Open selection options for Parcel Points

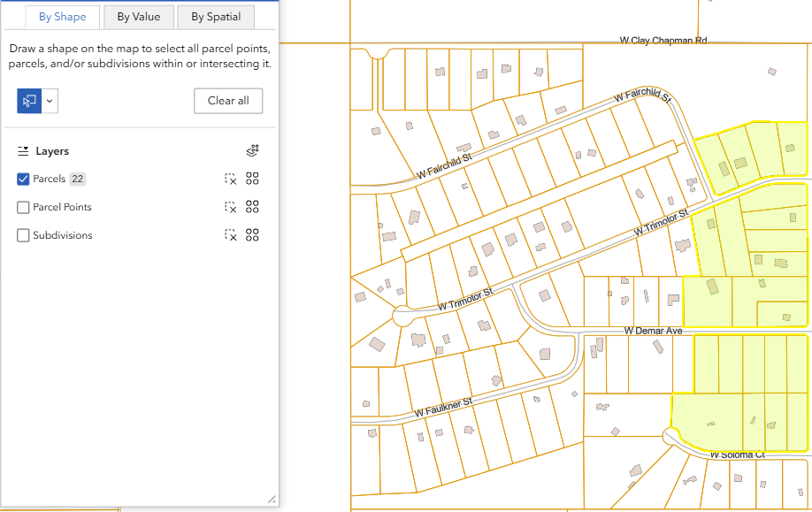(253, 207)
